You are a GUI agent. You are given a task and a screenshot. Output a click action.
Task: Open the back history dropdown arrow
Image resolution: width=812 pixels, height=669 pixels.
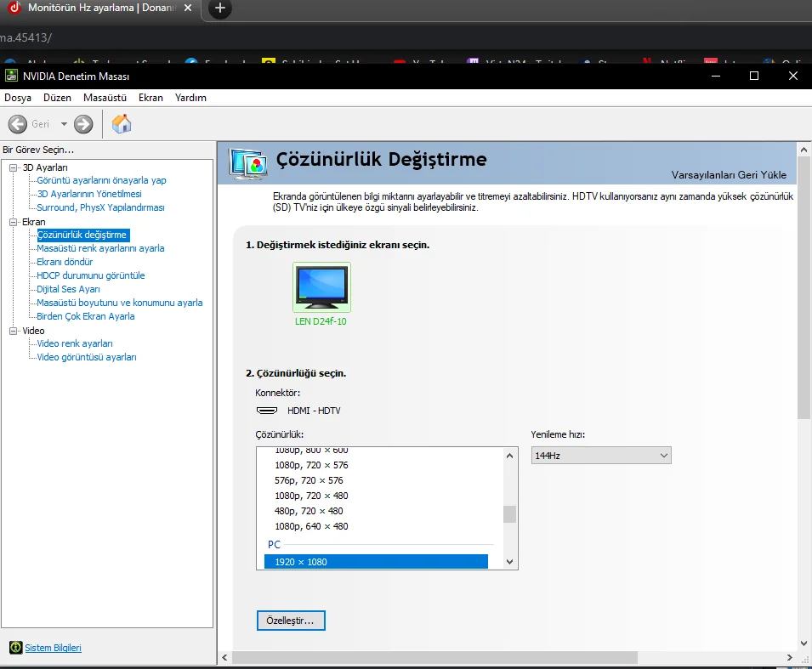point(64,124)
